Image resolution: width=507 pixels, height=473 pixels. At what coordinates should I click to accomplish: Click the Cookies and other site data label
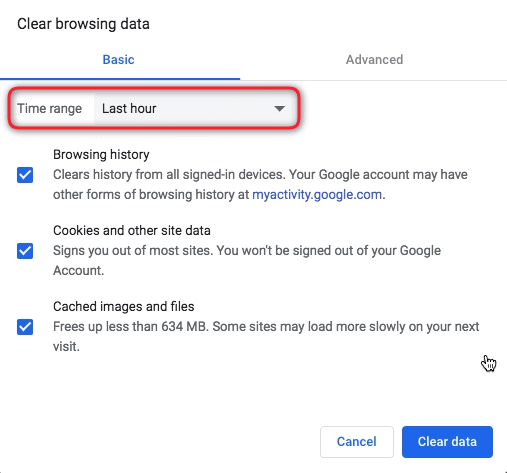(132, 231)
